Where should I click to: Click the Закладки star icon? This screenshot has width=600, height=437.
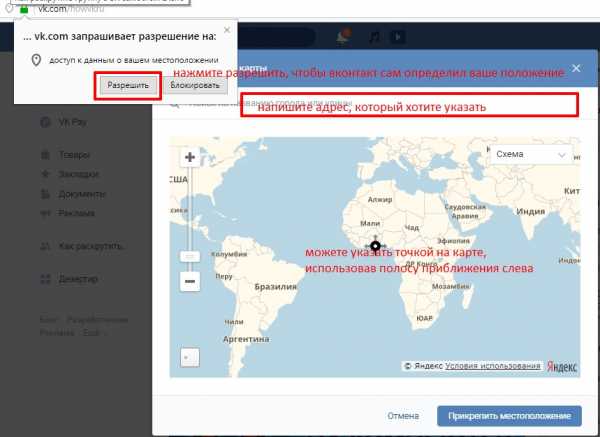click(45, 174)
